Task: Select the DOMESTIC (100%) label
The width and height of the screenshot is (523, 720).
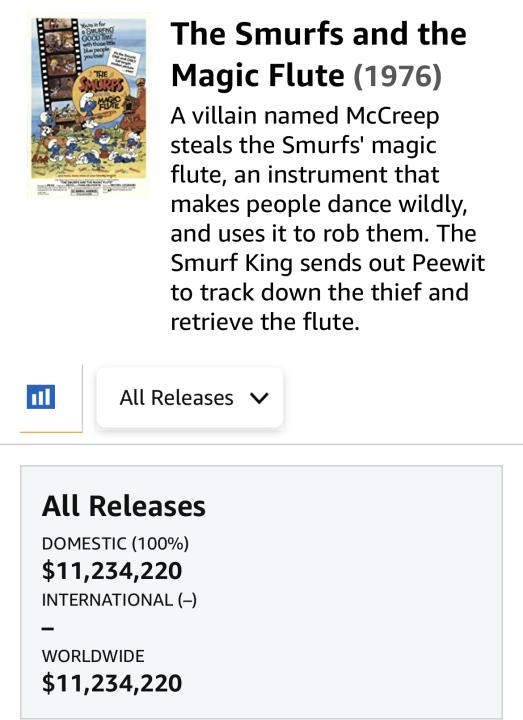Action: 115,543
